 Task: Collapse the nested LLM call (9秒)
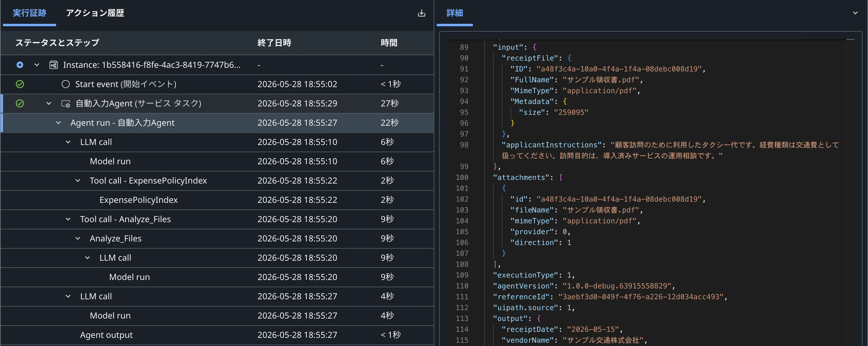[x=88, y=258]
